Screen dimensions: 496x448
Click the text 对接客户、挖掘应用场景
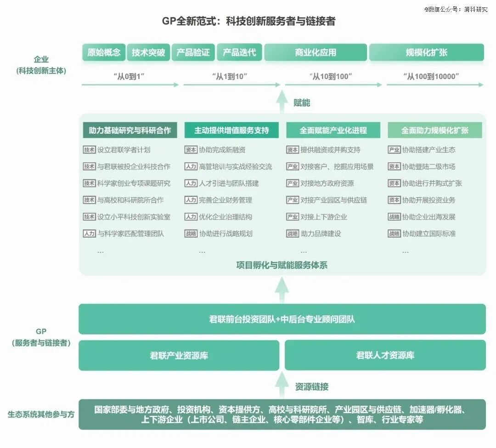[337, 166]
